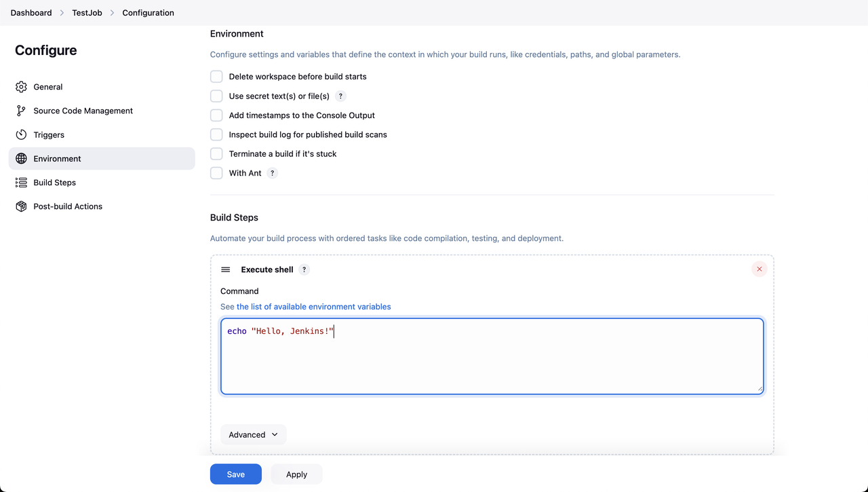Image resolution: width=868 pixels, height=492 pixels.
Task: Click the Command field label
Action: tap(239, 291)
